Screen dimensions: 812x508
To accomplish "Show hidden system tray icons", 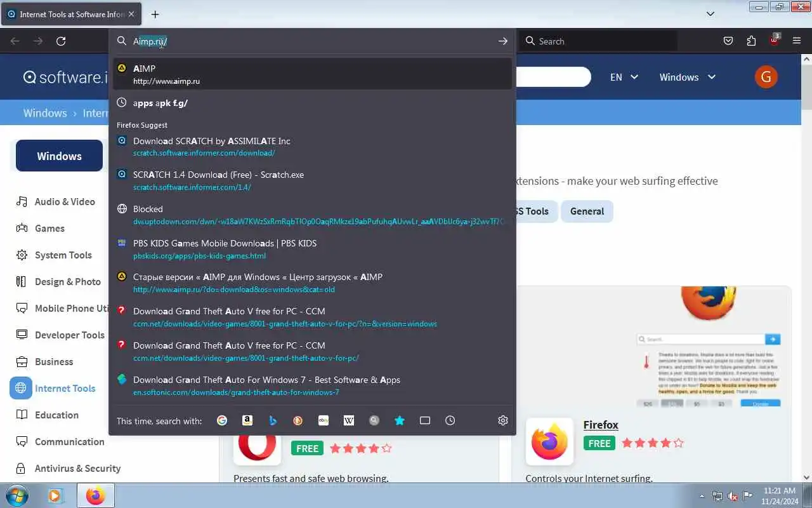I will (702, 496).
